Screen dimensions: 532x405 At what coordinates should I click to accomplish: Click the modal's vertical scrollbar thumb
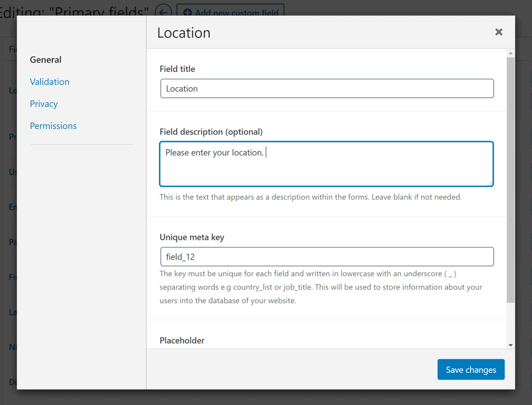pos(510,180)
